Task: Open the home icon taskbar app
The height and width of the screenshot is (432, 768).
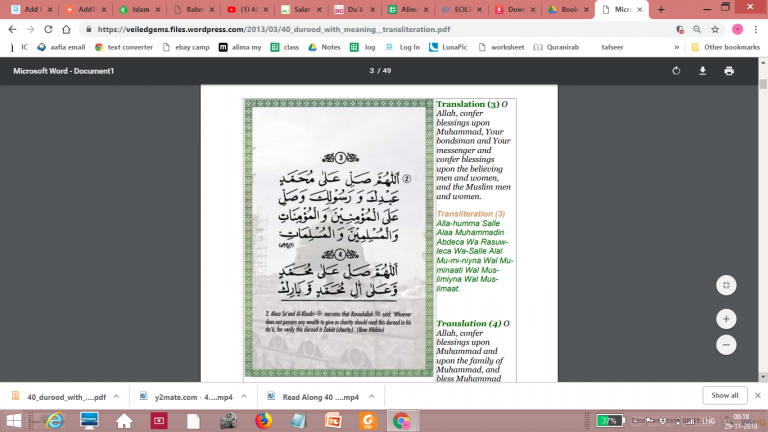Action: coord(124,421)
